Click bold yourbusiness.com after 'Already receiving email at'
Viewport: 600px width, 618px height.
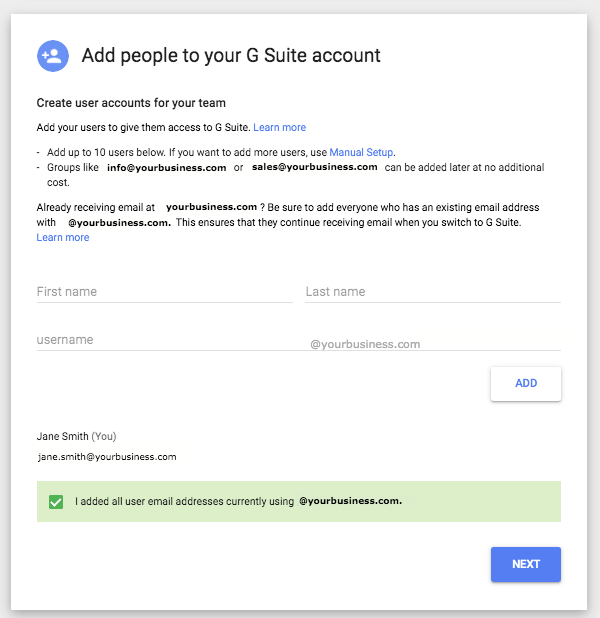211,206
